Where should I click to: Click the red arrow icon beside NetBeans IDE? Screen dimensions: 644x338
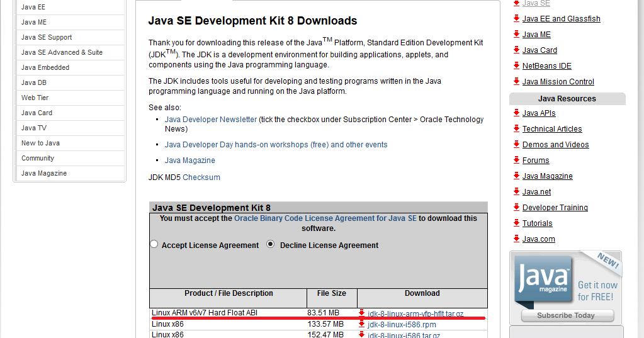517,65
